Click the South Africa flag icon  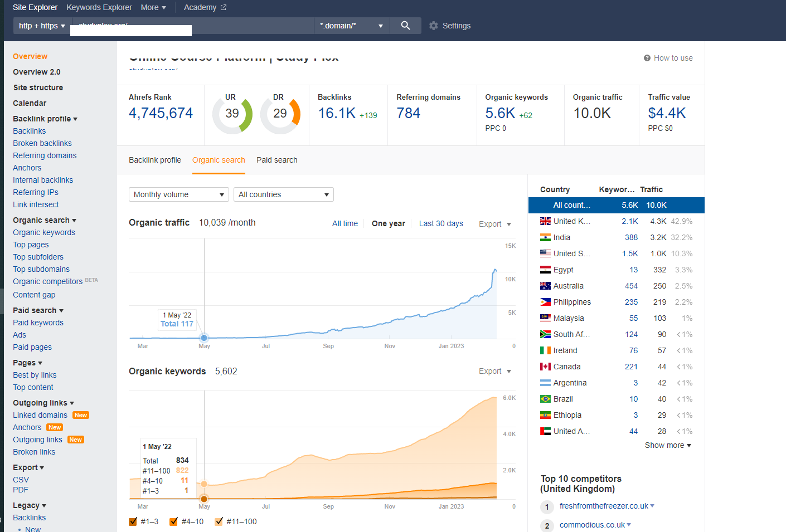(545, 334)
